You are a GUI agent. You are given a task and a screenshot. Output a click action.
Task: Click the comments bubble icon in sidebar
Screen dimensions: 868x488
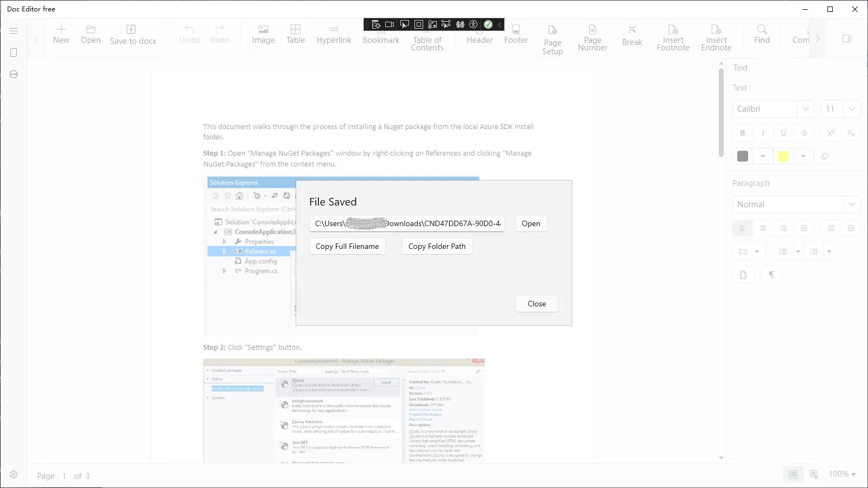[14, 74]
